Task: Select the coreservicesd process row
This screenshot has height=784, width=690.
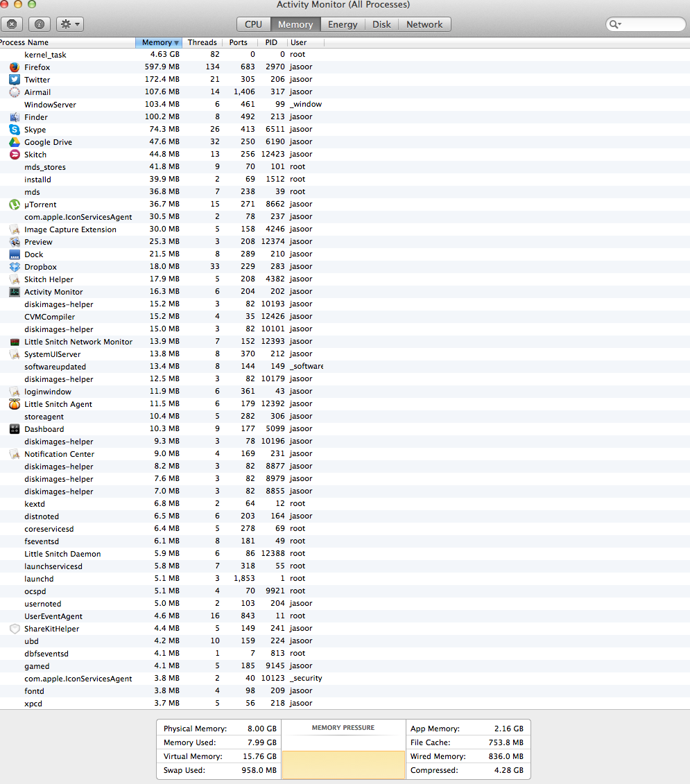Action: 345,529
